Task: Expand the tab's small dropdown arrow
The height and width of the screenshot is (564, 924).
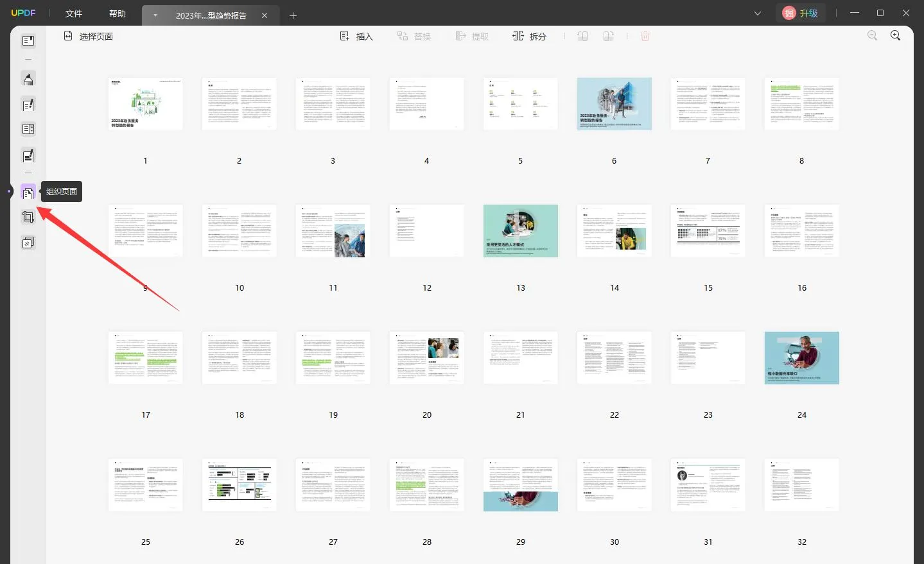Action: click(x=155, y=15)
